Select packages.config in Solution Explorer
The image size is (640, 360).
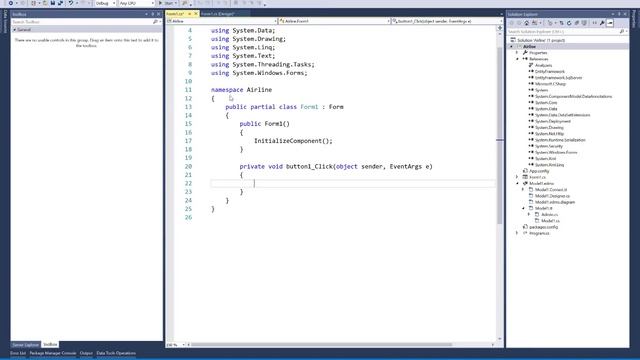coord(543,227)
